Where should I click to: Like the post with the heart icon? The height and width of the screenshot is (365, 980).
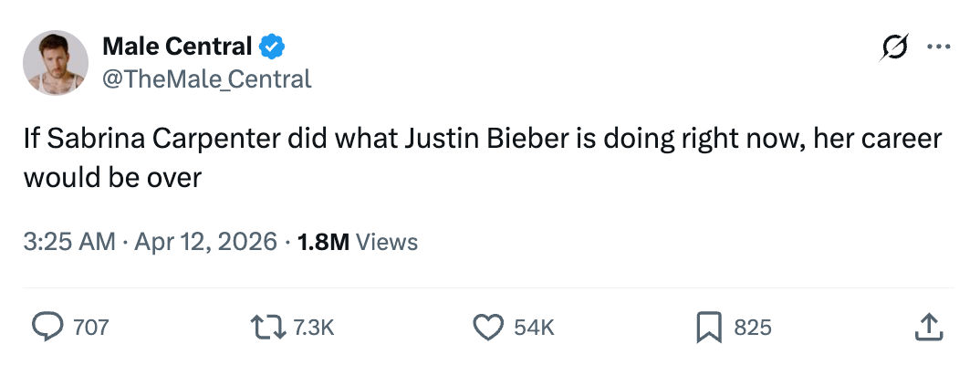(490, 327)
